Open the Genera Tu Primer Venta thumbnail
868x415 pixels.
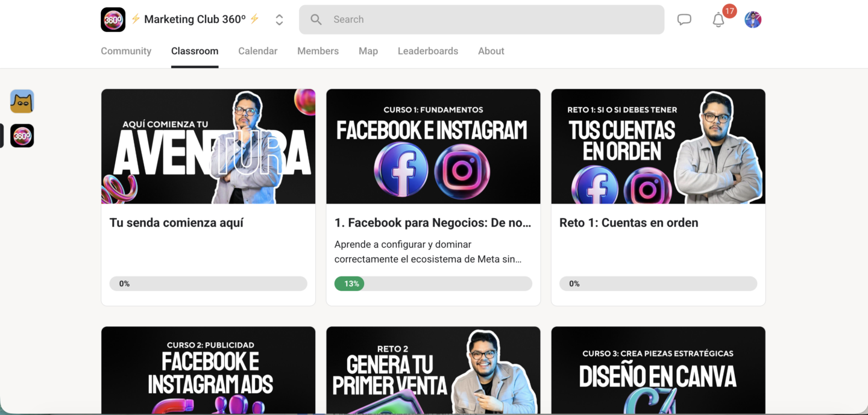[433, 370]
